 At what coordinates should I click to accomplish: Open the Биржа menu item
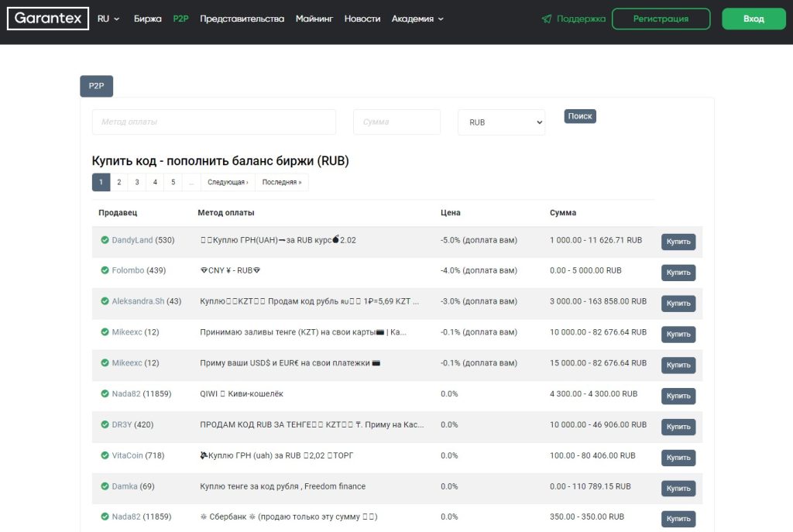click(x=148, y=19)
